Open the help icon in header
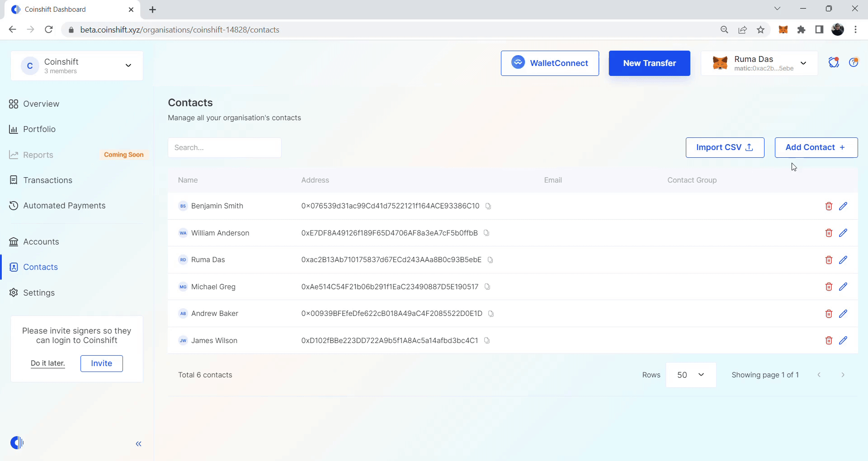The width and height of the screenshot is (868, 461). point(854,63)
